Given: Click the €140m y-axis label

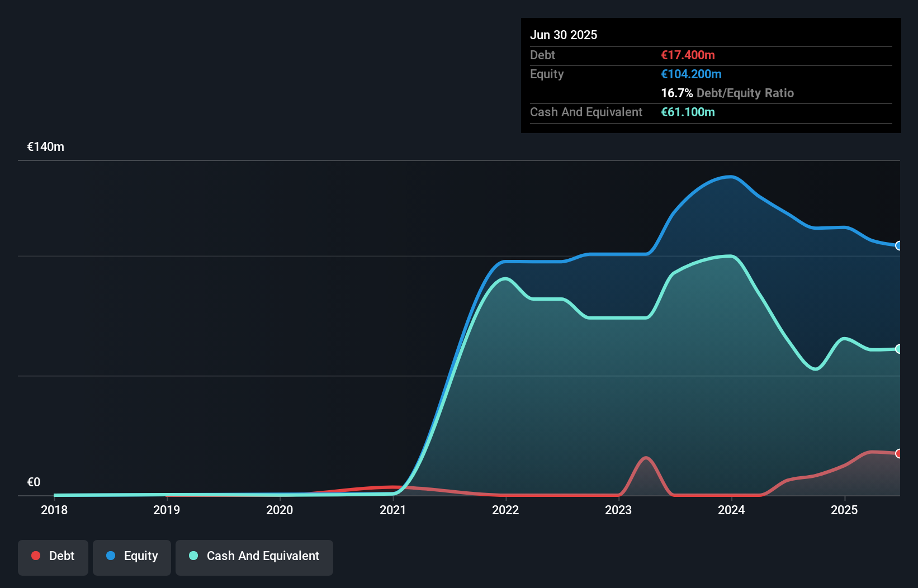Looking at the screenshot, I should point(46,147).
